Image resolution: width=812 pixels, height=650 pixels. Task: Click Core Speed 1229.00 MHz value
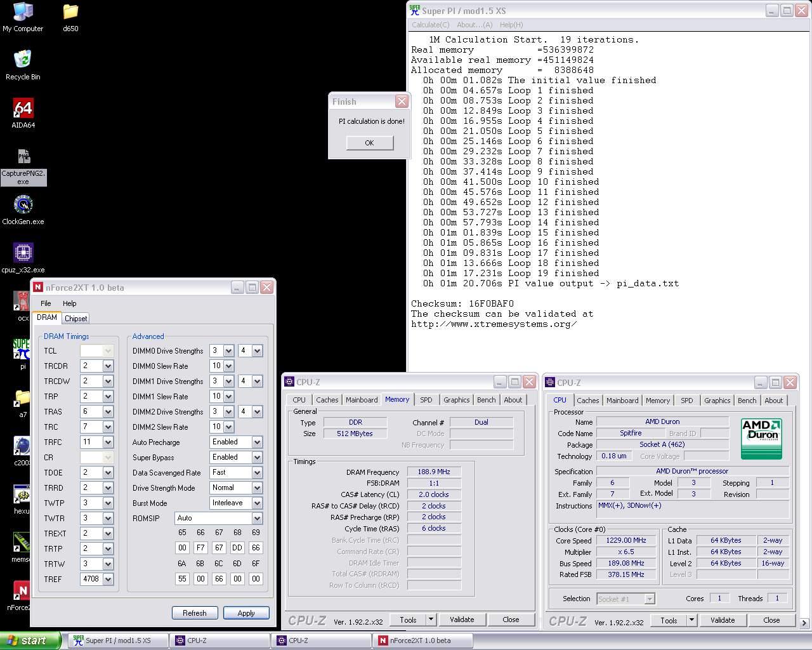pyautogui.click(x=626, y=540)
